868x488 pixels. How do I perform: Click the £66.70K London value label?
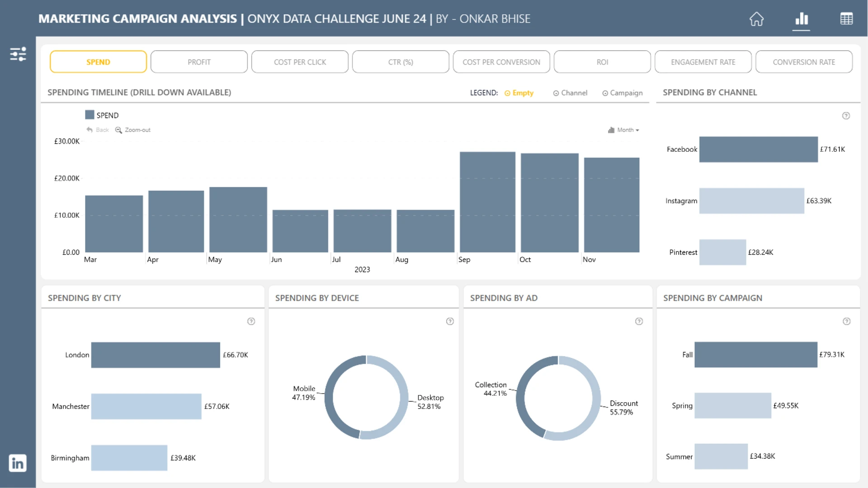click(x=235, y=355)
